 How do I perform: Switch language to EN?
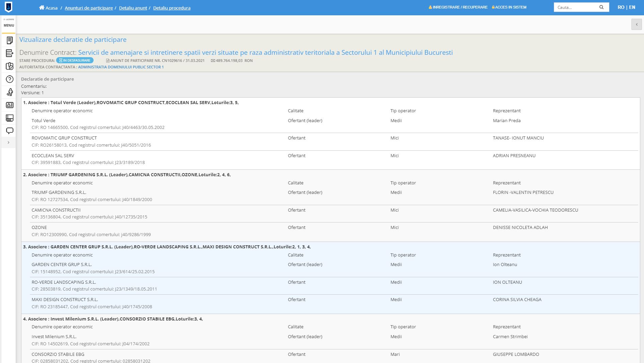tap(632, 7)
